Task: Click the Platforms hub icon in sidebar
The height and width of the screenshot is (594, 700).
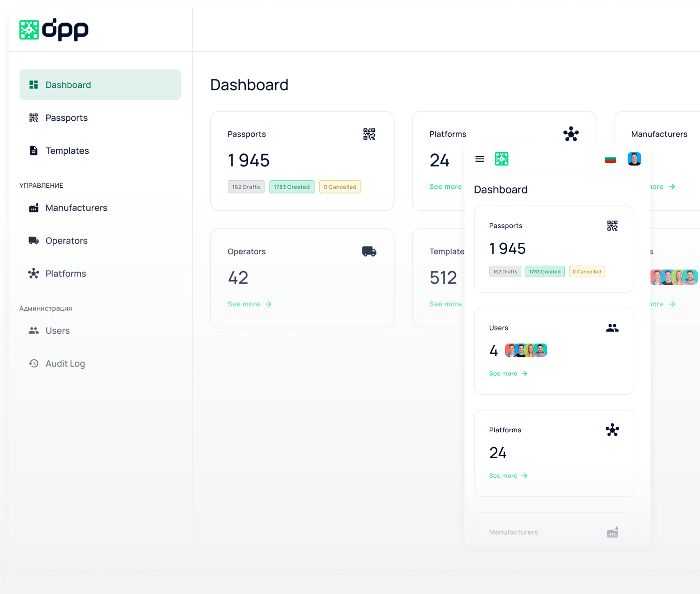Action: pos(34,273)
